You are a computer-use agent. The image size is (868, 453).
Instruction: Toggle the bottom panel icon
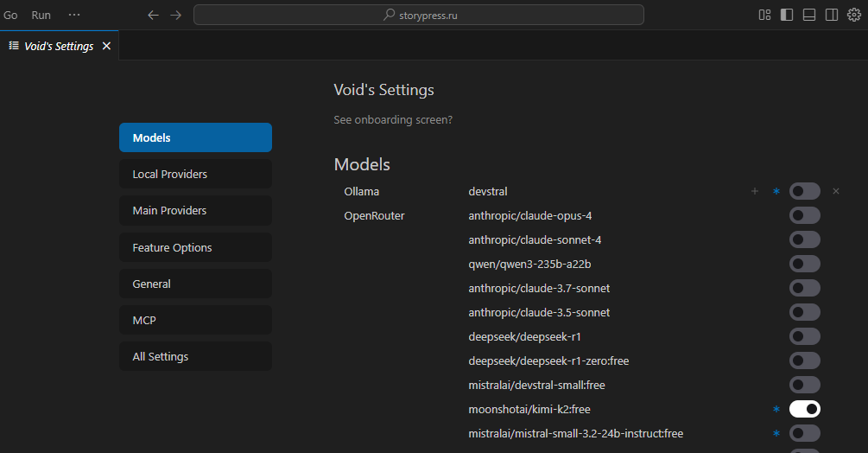coord(809,15)
